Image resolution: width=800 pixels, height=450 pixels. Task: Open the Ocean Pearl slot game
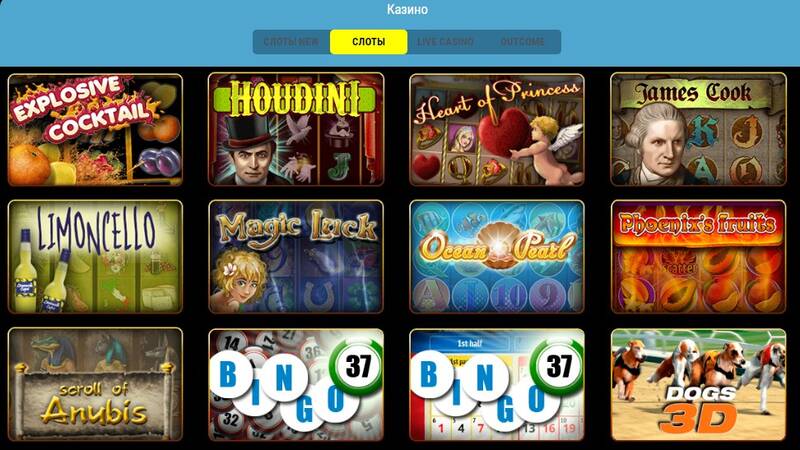(x=497, y=257)
